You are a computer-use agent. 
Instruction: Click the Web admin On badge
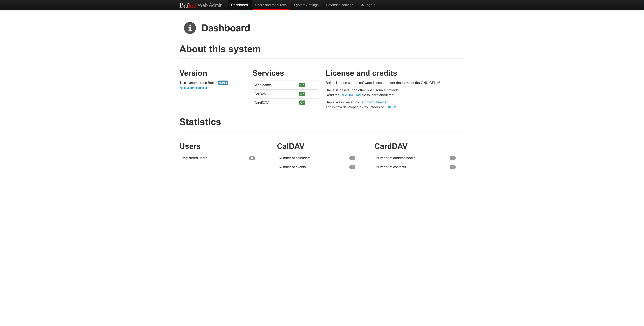click(x=302, y=85)
